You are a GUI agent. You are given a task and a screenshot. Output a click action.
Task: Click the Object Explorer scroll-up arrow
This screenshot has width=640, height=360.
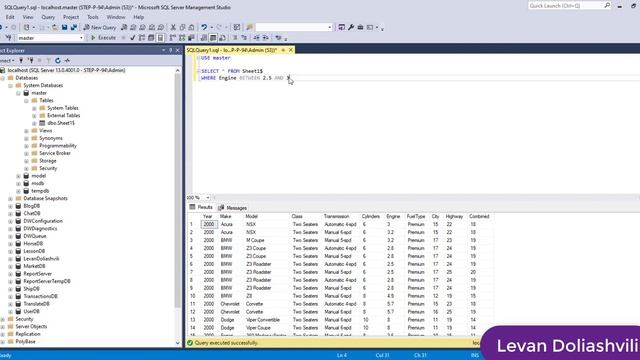pyautogui.click(x=178, y=71)
